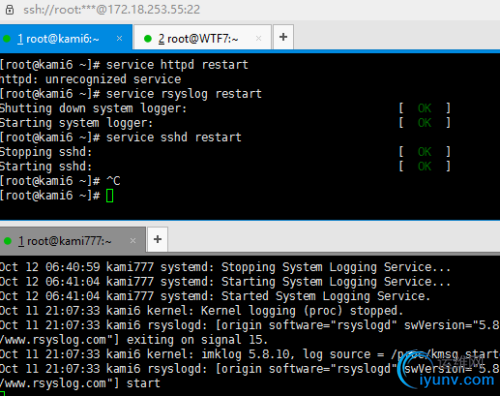Click the OK status beside Starting sshd

tap(425, 166)
